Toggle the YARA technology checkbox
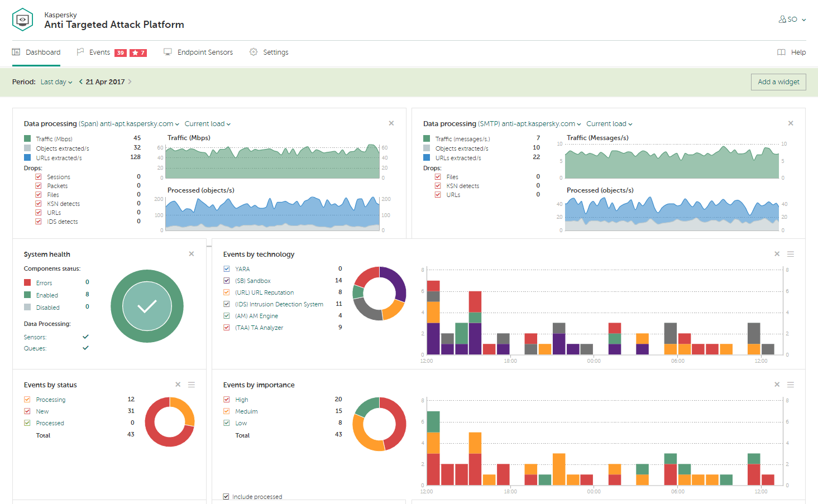The width and height of the screenshot is (818, 504). click(227, 269)
